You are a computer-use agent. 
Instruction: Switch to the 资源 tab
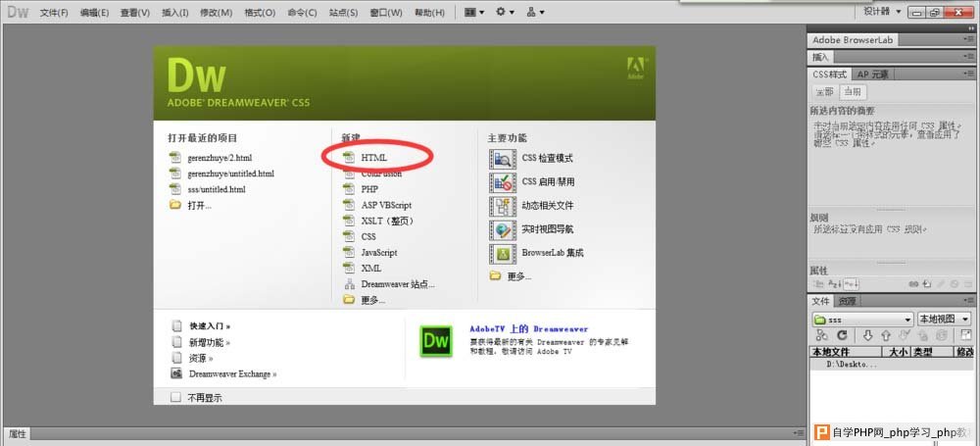pos(847,301)
